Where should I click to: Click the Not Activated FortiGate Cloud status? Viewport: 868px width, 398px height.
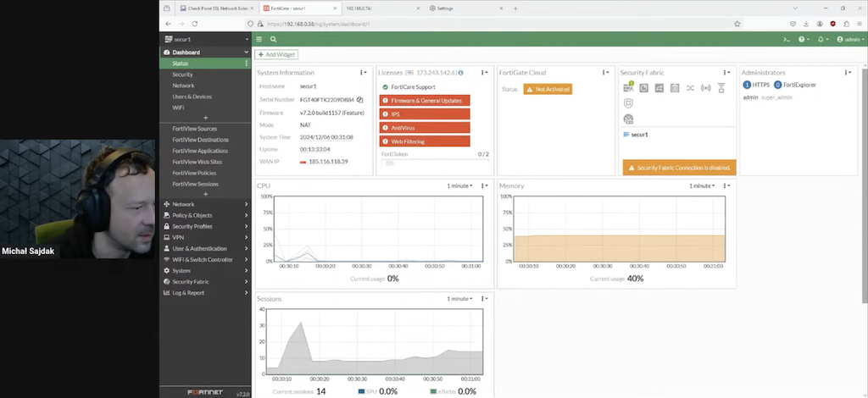click(x=547, y=89)
